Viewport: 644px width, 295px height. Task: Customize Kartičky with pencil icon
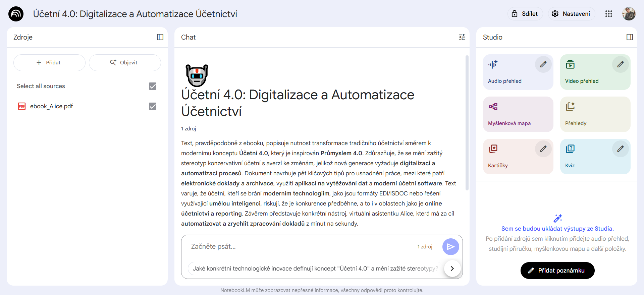(x=543, y=149)
